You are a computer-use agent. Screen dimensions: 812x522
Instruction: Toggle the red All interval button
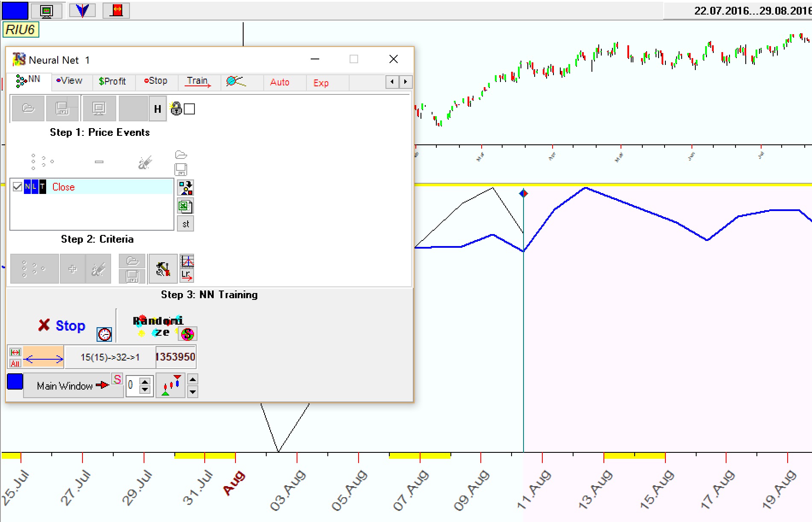[15, 364]
